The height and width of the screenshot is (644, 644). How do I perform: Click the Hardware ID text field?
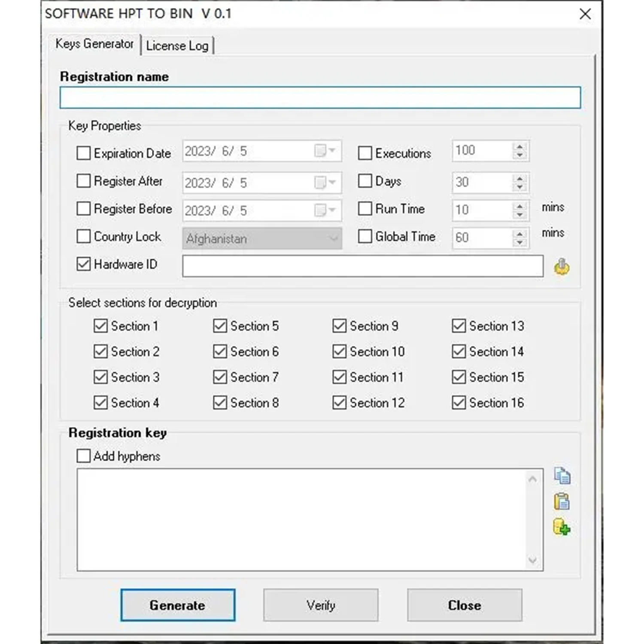pyautogui.click(x=363, y=266)
